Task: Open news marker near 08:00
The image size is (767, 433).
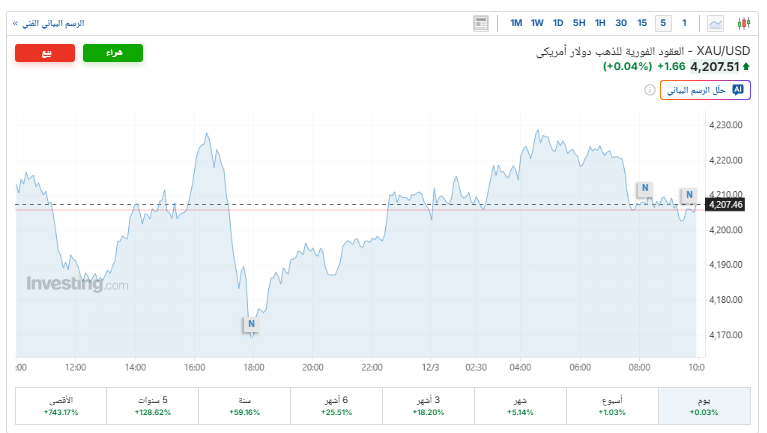Action: point(645,188)
